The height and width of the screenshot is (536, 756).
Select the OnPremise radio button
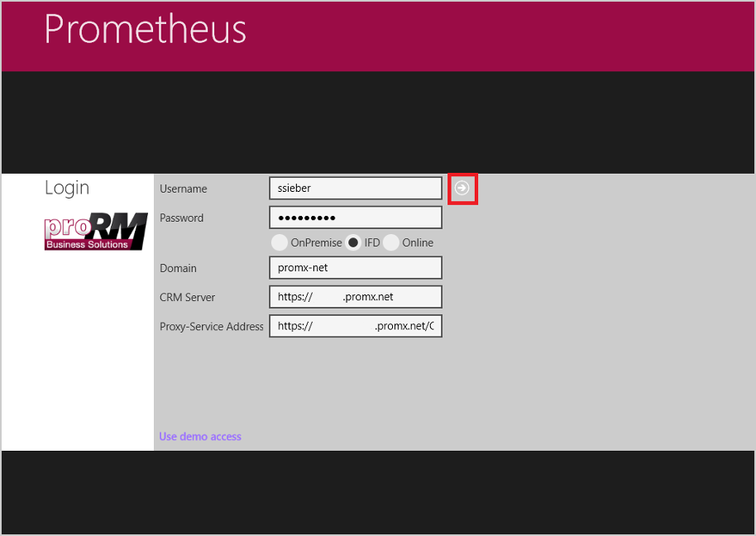(280, 242)
